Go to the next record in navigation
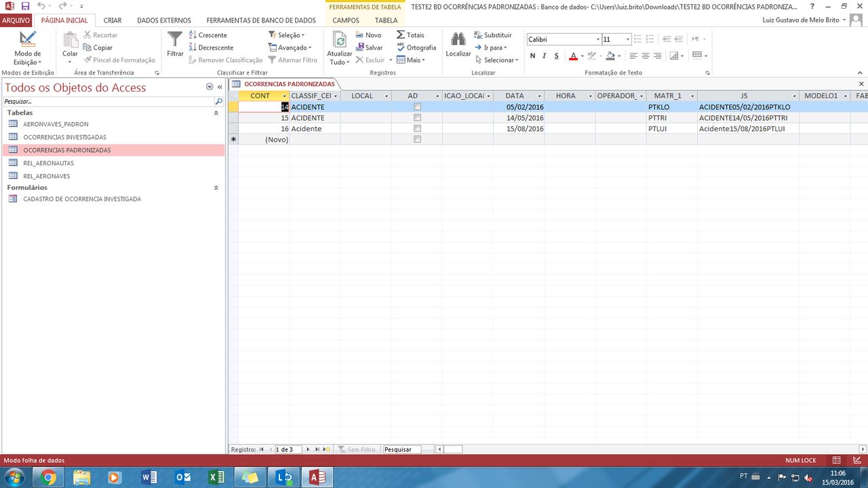868x488 pixels. (308, 449)
